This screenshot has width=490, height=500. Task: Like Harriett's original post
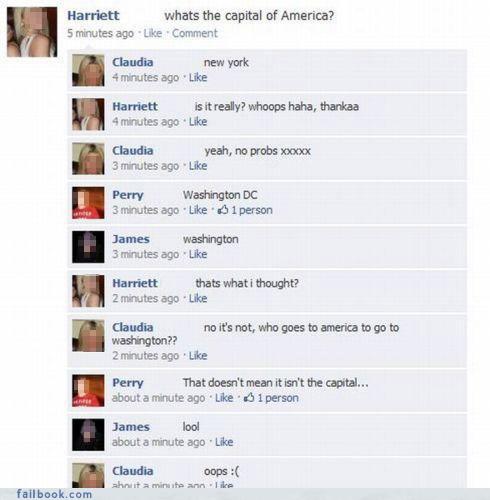pos(153,33)
